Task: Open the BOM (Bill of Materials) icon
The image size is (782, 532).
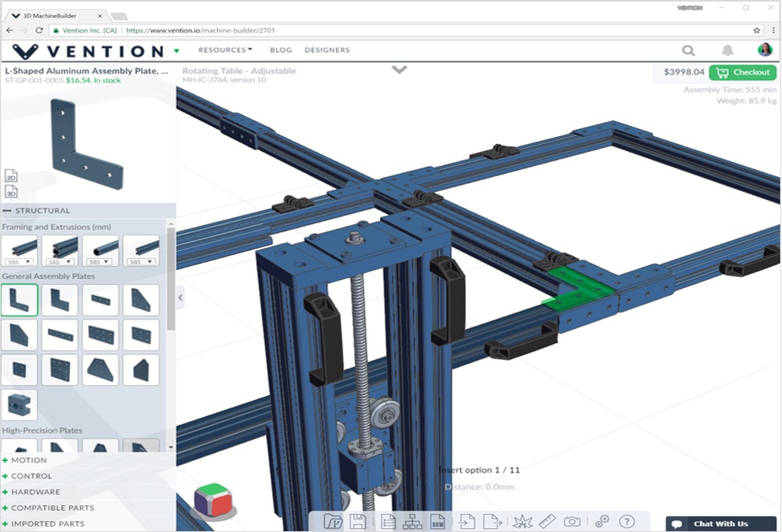Action: click(x=437, y=521)
